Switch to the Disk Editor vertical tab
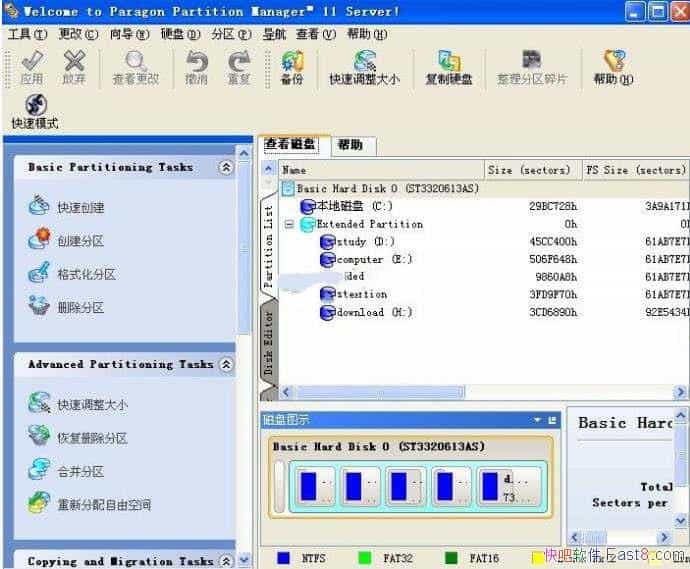Image resolution: width=690 pixels, height=569 pixels. point(268,342)
